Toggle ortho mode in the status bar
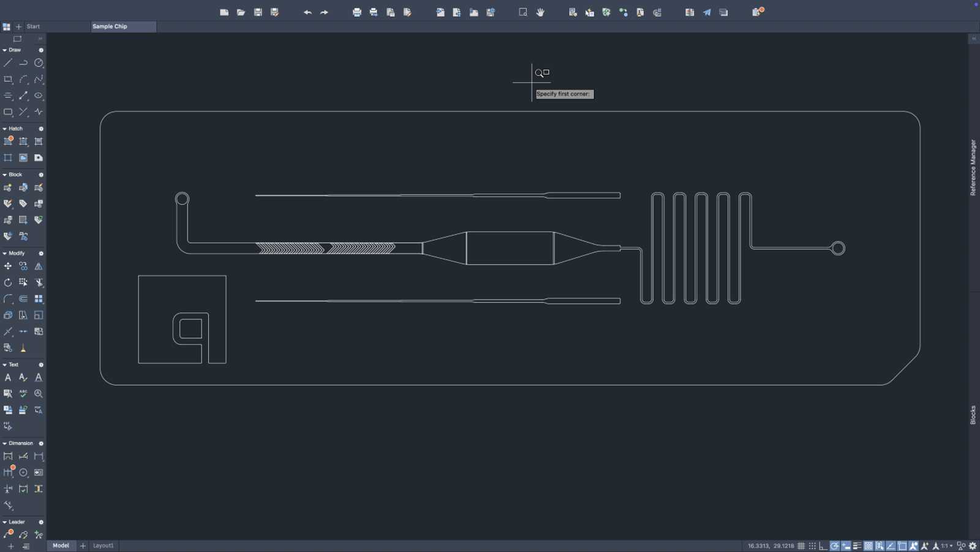980x552 pixels. [x=823, y=545]
